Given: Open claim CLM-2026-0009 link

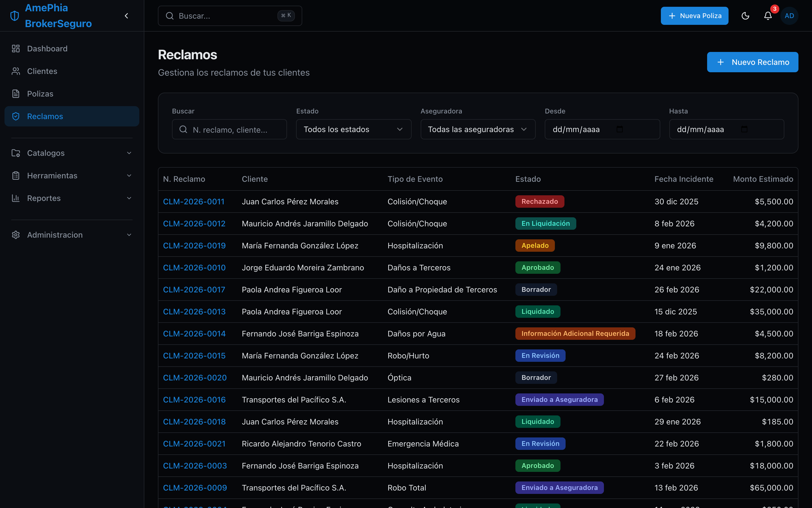Looking at the screenshot, I should point(195,488).
